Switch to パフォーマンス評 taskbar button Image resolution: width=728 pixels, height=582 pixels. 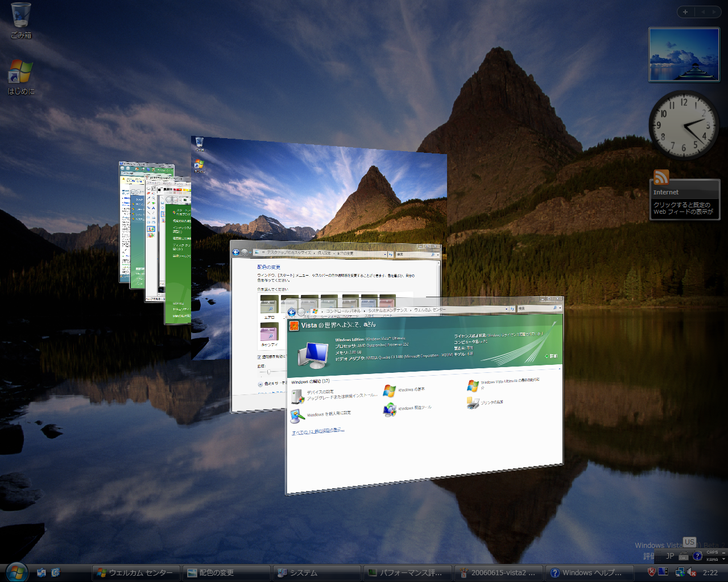click(408, 572)
